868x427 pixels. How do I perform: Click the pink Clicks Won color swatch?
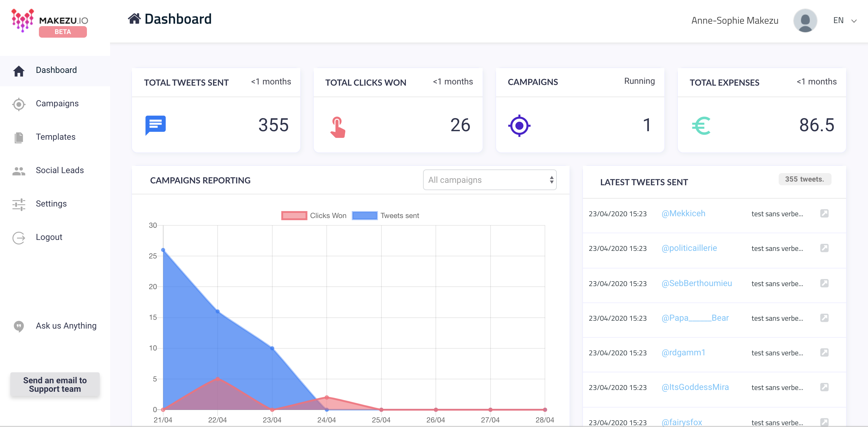pos(294,216)
